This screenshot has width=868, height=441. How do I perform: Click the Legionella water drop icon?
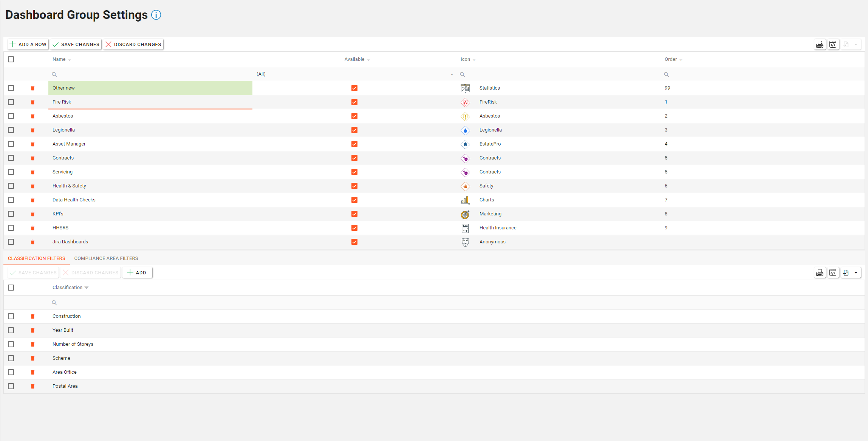coord(465,130)
